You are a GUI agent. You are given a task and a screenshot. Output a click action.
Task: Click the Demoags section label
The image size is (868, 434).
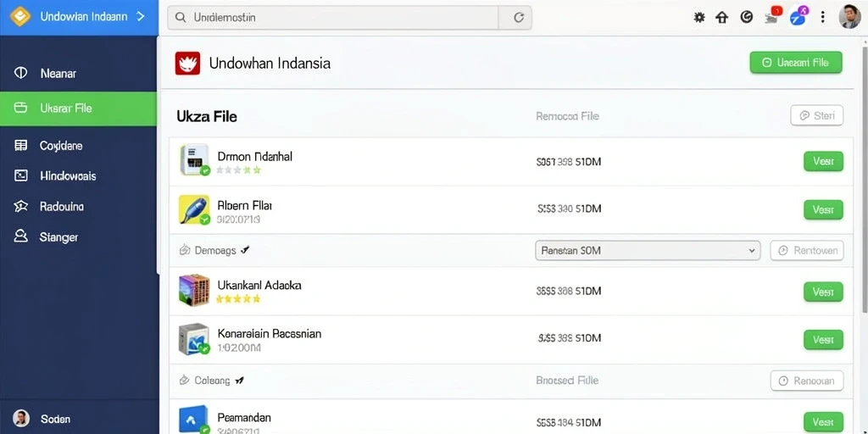pos(215,251)
